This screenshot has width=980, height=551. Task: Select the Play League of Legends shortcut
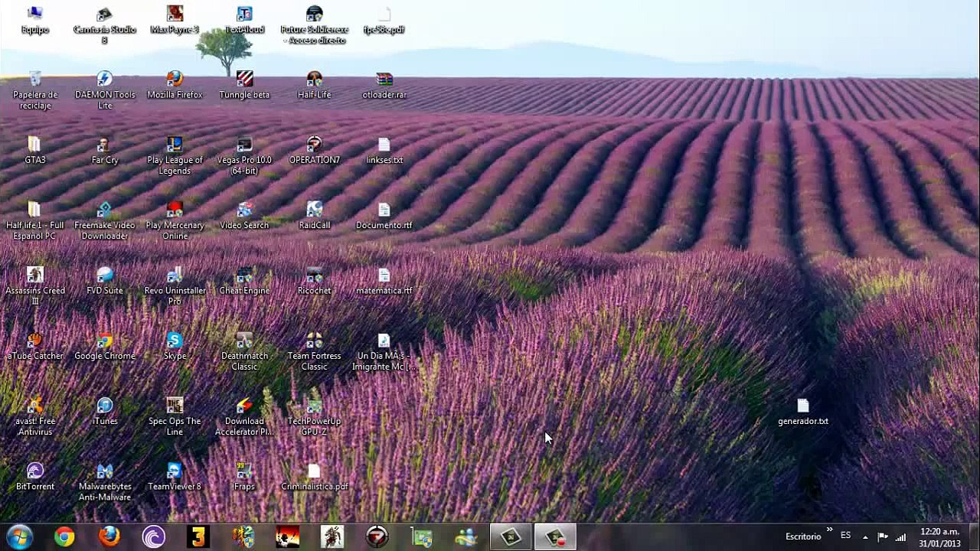pyautogui.click(x=175, y=155)
